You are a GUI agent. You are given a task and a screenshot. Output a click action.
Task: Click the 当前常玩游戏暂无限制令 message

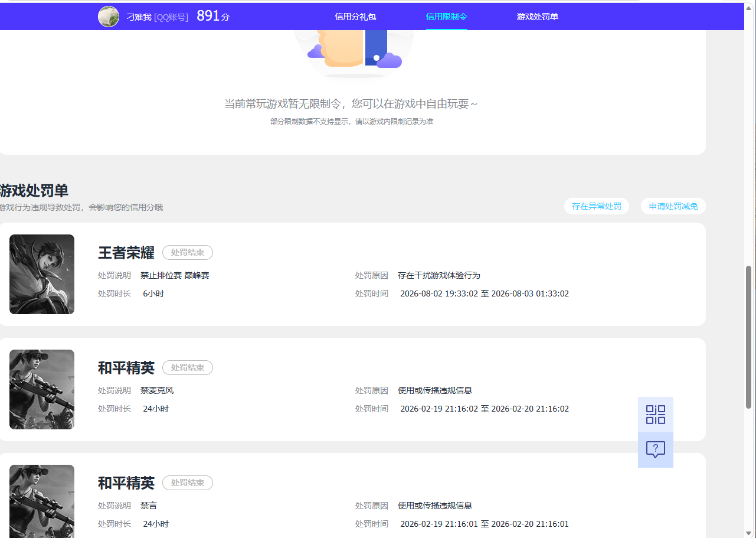351,104
